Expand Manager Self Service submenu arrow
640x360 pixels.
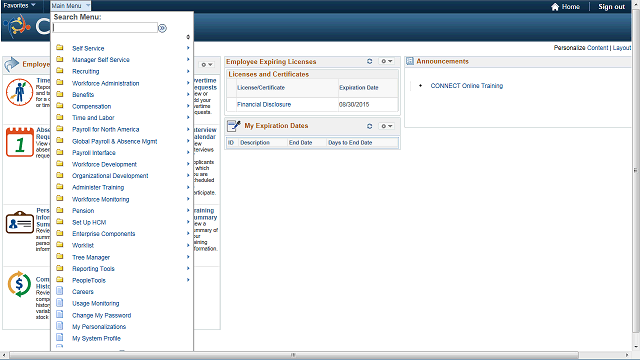[188, 60]
